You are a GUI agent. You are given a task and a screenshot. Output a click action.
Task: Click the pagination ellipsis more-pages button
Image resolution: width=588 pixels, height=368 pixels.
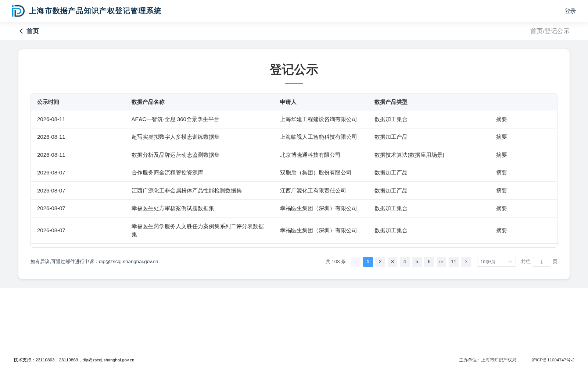(x=441, y=262)
